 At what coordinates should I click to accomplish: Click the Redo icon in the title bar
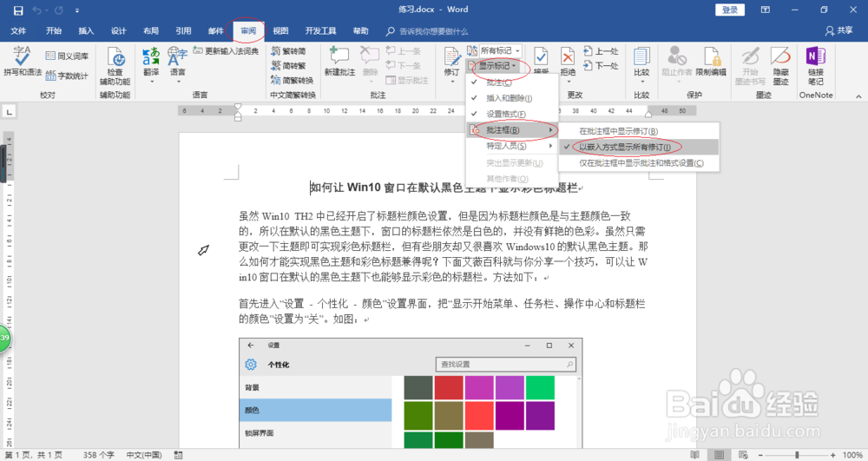(59, 10)
